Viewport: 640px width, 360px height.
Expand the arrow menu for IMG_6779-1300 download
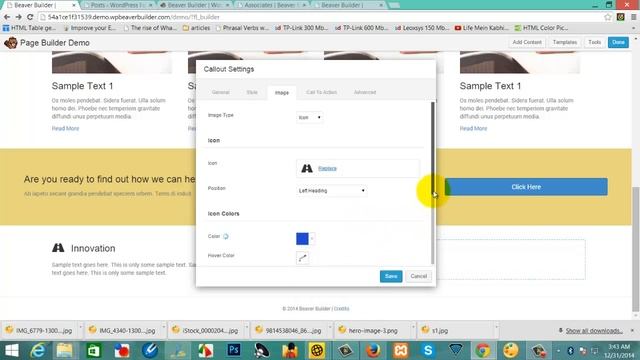[x=80, y=328]
